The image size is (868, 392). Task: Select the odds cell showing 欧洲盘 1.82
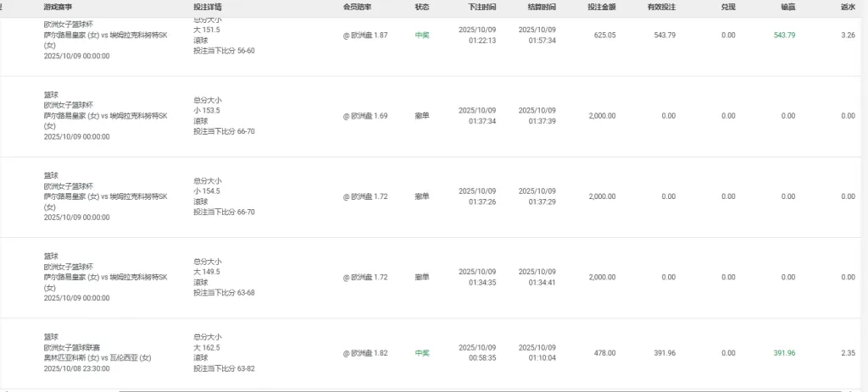tap(365, 353)
